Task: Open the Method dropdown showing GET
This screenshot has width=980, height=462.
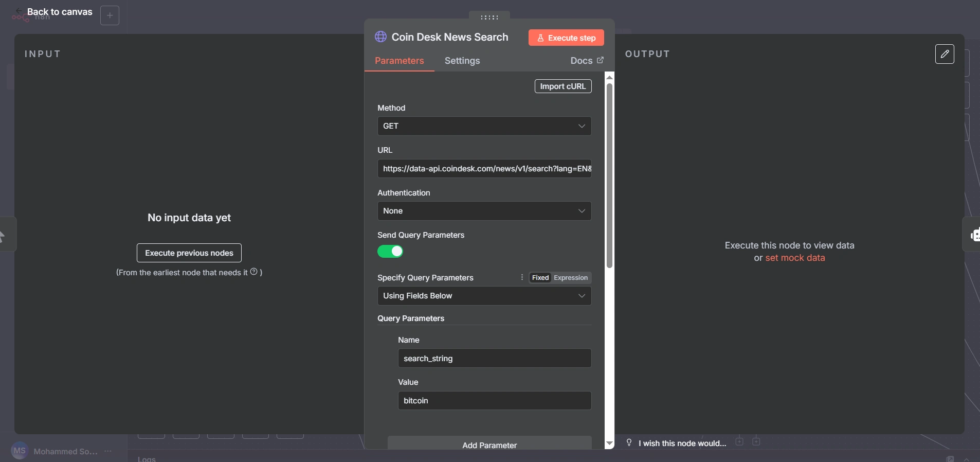Action: pos(484,126)
